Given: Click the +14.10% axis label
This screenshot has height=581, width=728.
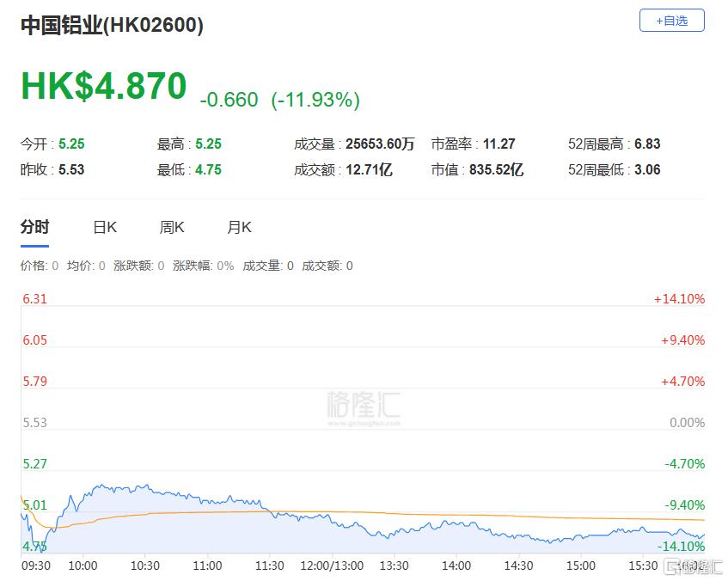Looking at the screenshot, I should click(x=679, y=298).
